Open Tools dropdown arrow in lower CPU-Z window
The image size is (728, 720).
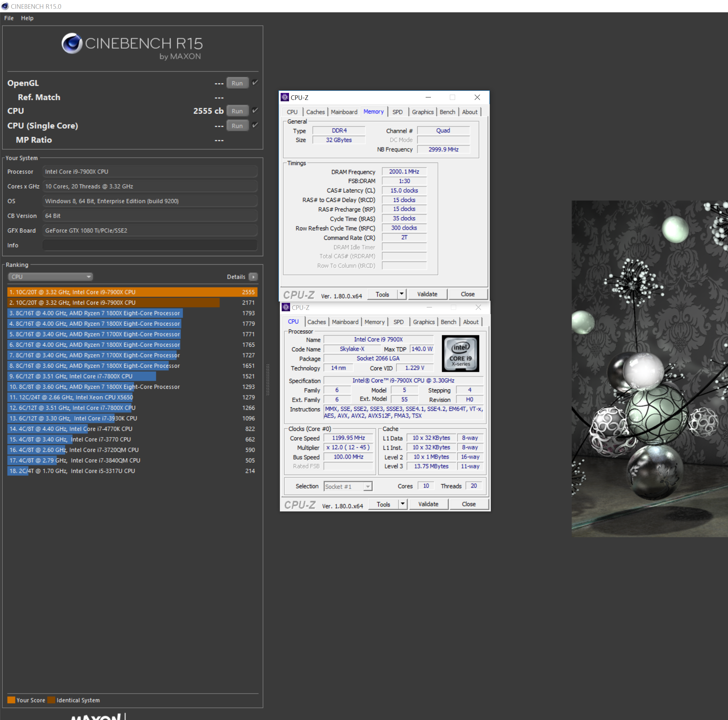403,504
